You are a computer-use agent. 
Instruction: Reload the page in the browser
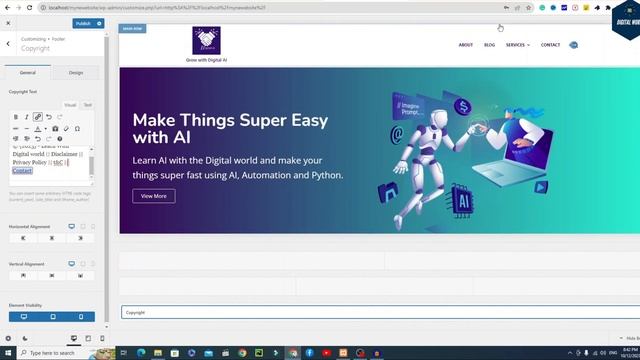[29, 7]
